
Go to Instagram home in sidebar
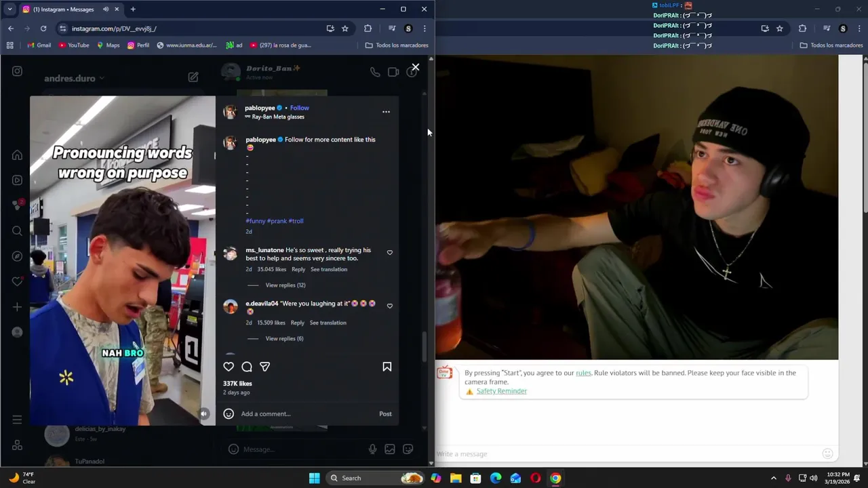[x=17, y=155]
